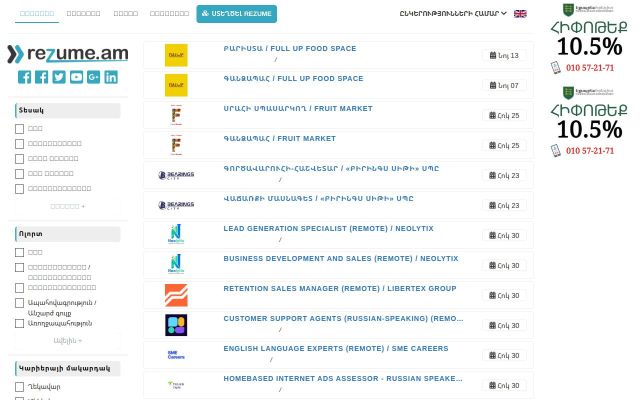Select the active underlined navigation tab
The image size is (640, 400).
pos(37,13)
